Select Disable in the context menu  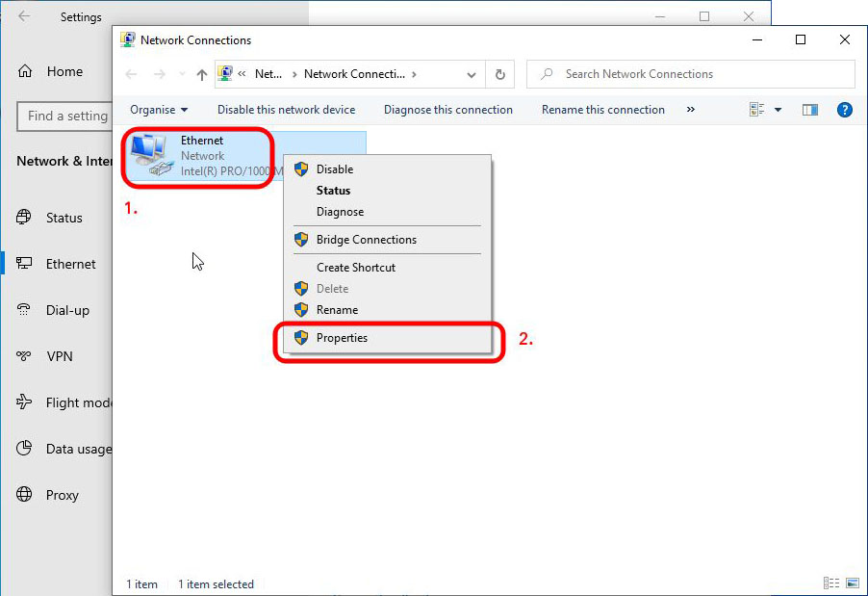(334, 169)
